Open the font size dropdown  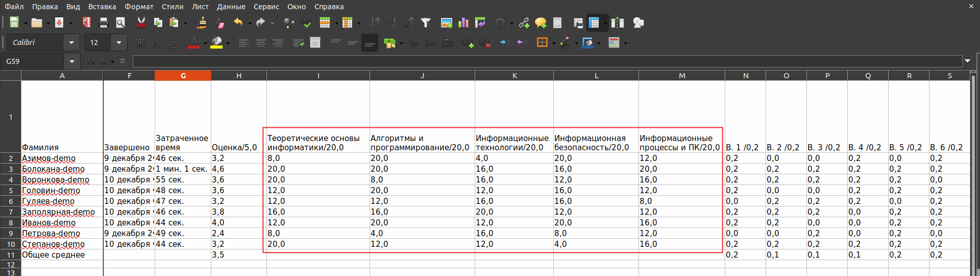118,42
